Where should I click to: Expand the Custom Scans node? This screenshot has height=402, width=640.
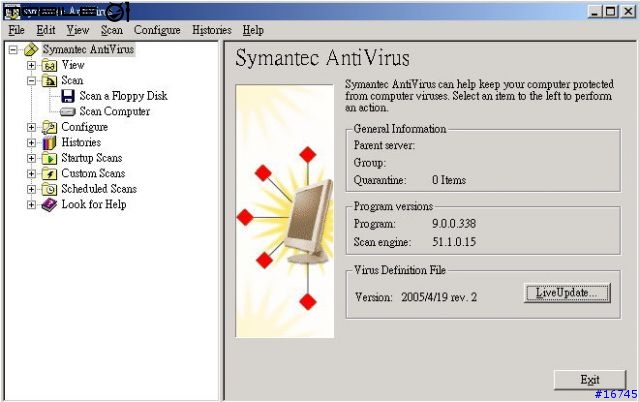pyautogui.click(x=31, y=174)
